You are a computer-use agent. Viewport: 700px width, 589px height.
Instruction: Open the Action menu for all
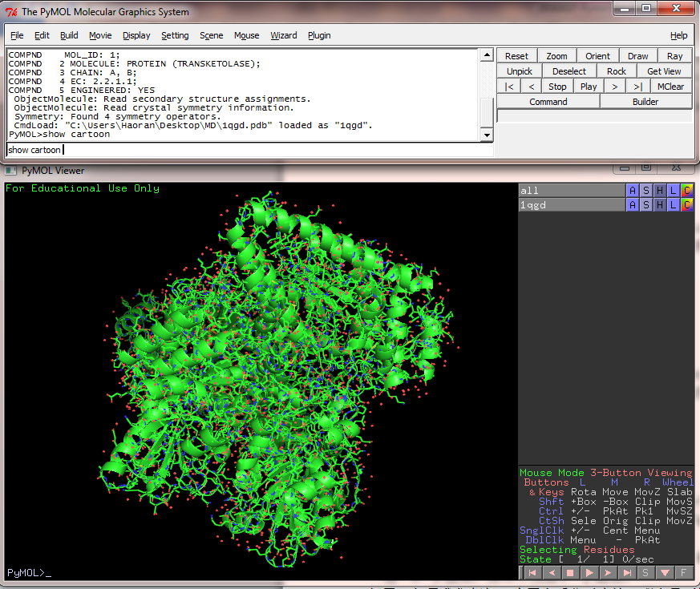[x=632, y=191]
